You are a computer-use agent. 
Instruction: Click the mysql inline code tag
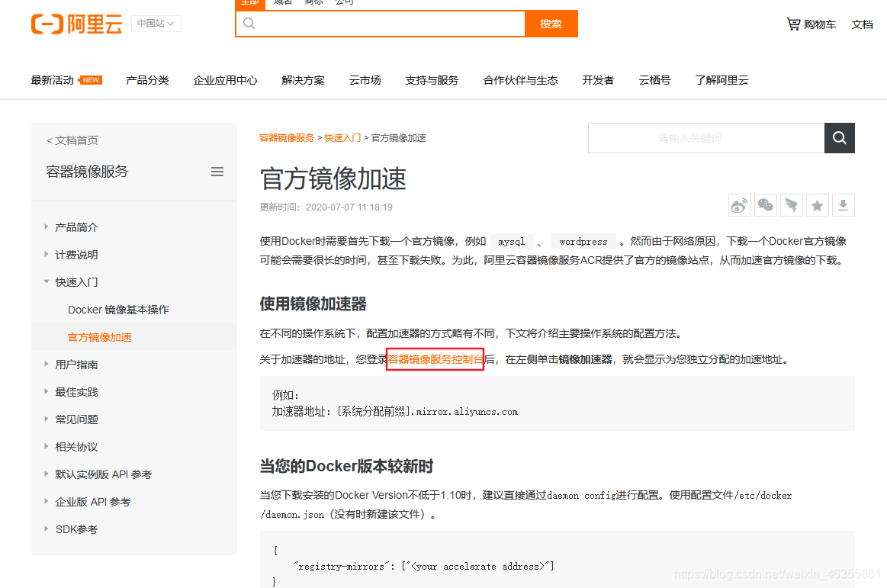point(512,242)
